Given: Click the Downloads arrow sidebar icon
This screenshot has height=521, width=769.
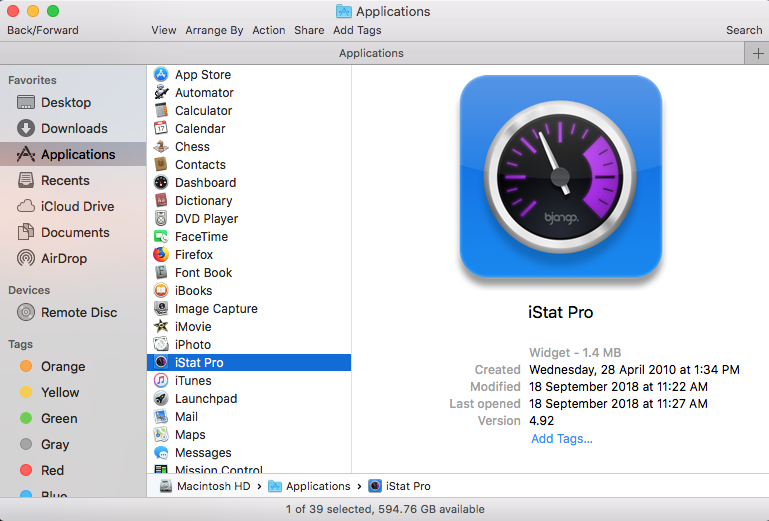Looking at the screenshot, I should click(26, 128).
